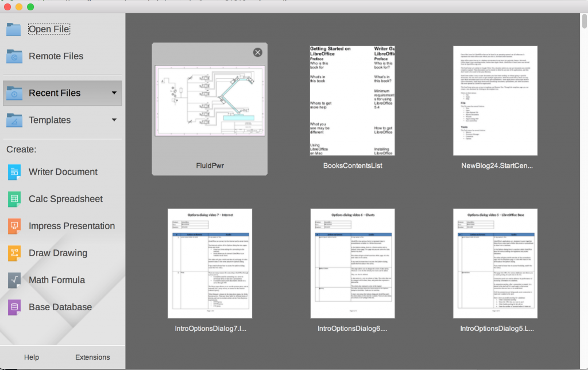Create a new Calc Spreadsheet
The image size is (588, 370).
pos(65,199)
